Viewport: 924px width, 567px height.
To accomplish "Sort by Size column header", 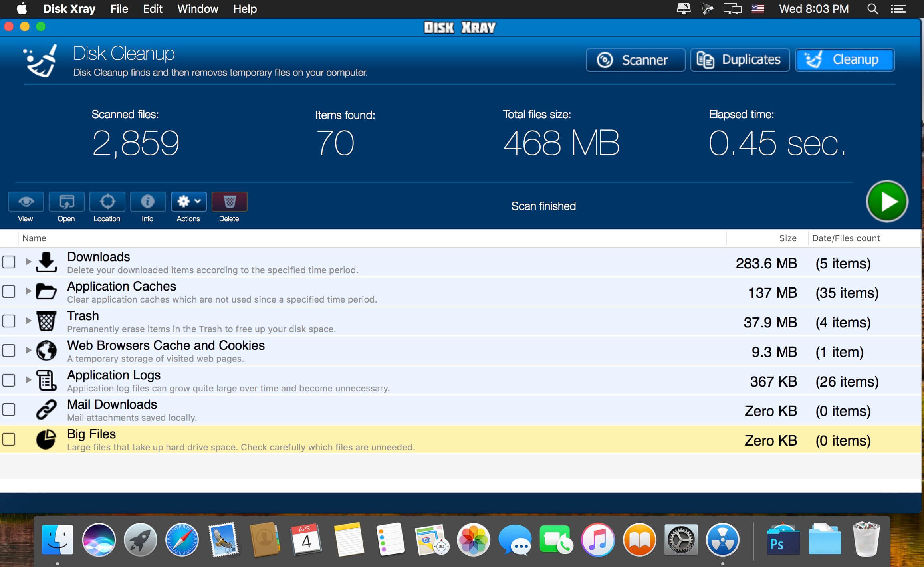I will pyautogui.click(x=787, y=238).
